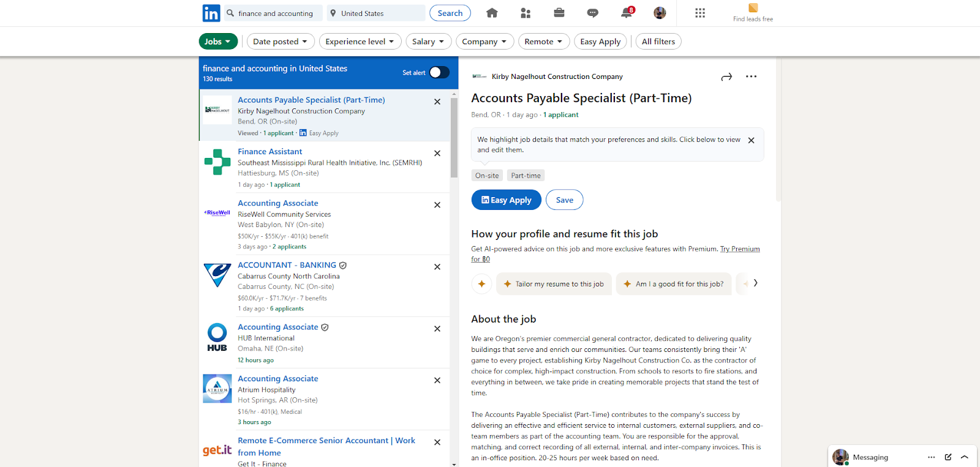Open All filters
980x467 pixels.
coord(658,42)
